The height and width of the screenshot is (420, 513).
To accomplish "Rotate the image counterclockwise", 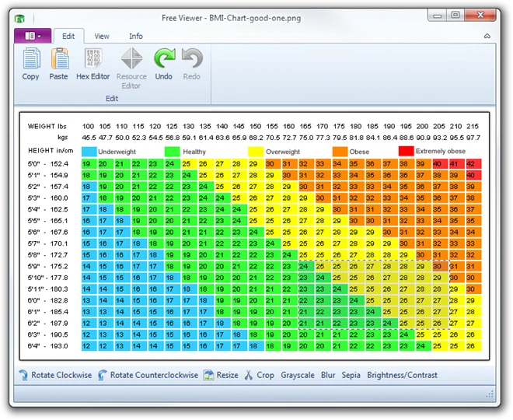I will click(x=148, y=375).
